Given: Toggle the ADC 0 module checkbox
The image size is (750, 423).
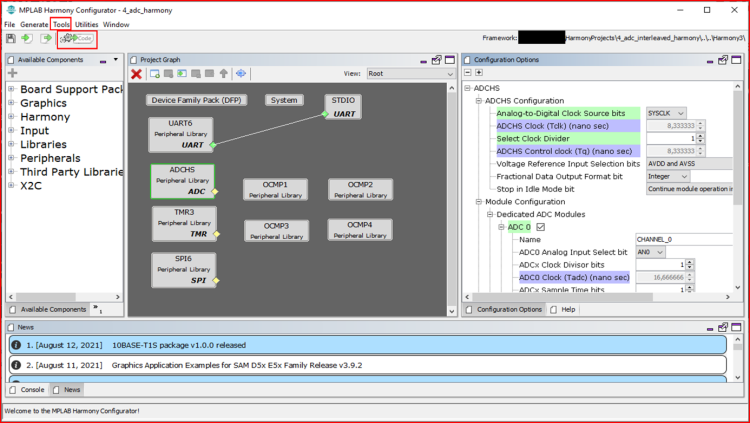Looking at the screenshot, I should [x=541, y=227].
